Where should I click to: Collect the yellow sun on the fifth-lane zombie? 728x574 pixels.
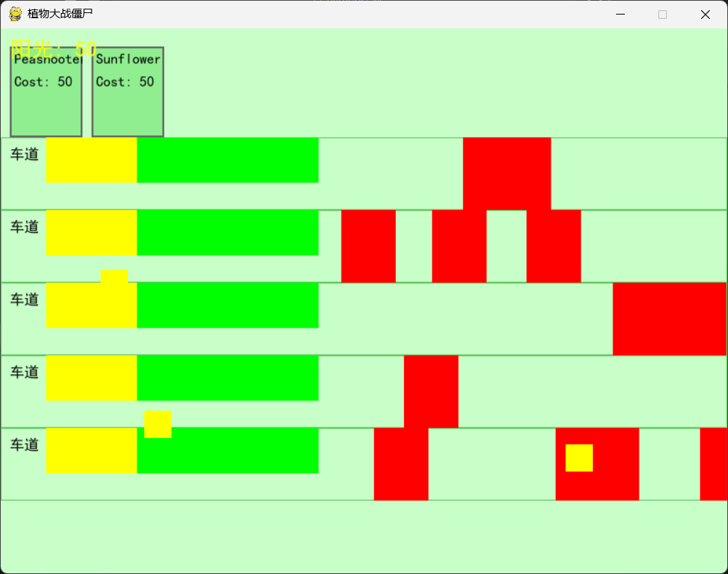[579, 458]
